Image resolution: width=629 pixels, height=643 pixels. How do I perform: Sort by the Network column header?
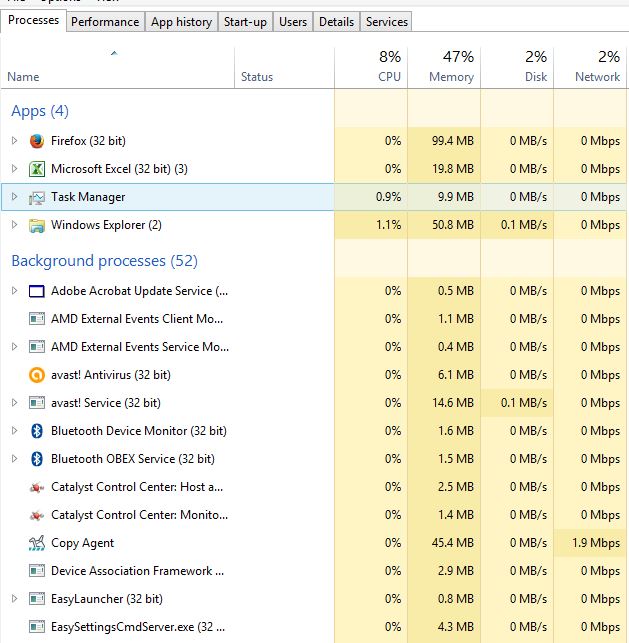(590, 68)
